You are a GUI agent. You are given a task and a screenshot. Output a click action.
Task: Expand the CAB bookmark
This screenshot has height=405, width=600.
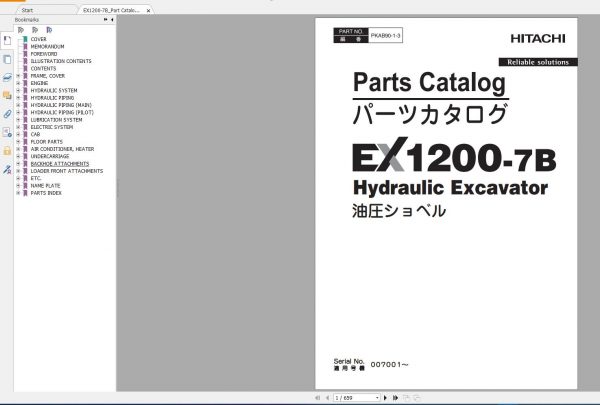[18, 134]
